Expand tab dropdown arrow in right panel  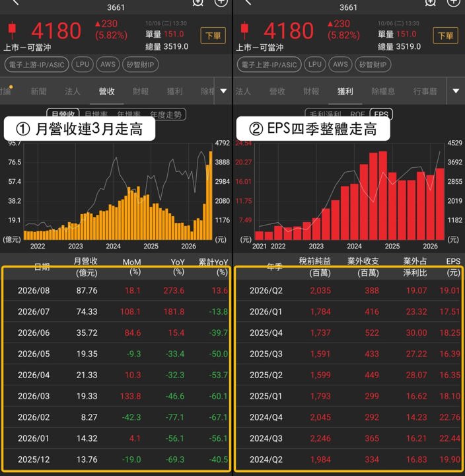456,91
